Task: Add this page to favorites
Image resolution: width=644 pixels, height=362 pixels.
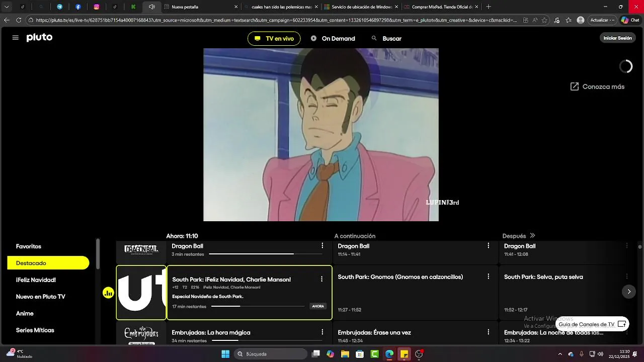Action: (545, 20)
